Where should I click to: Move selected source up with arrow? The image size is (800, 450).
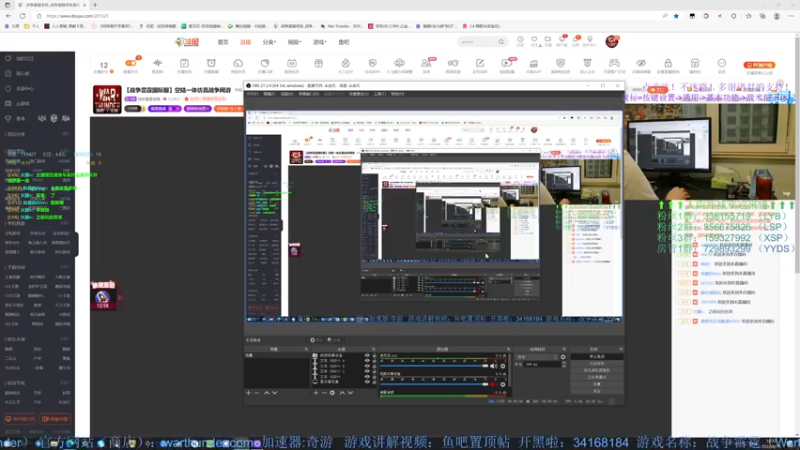tap(342, 393)
